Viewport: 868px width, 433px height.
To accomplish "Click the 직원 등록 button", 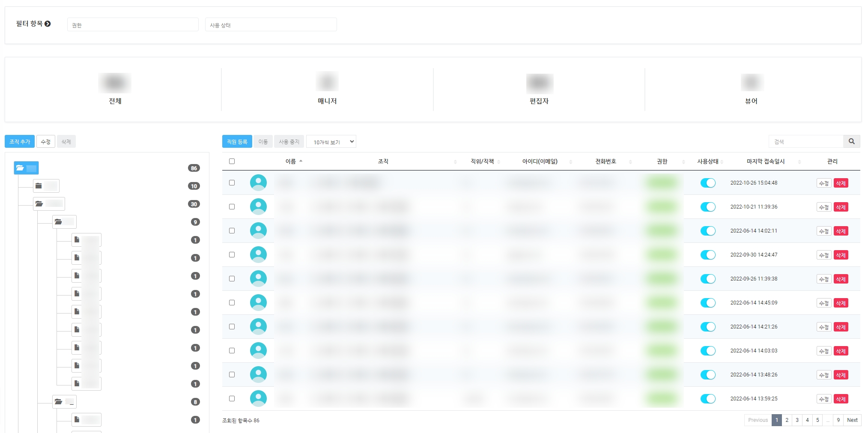I will coord(237,142).
